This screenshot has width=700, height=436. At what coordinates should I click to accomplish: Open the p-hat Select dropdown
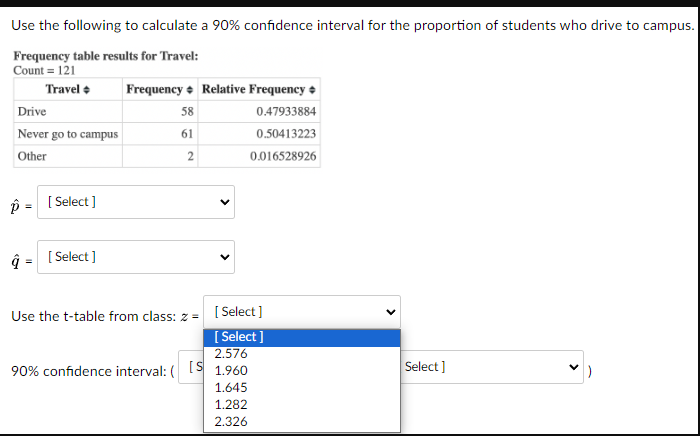tap(136, 202)
